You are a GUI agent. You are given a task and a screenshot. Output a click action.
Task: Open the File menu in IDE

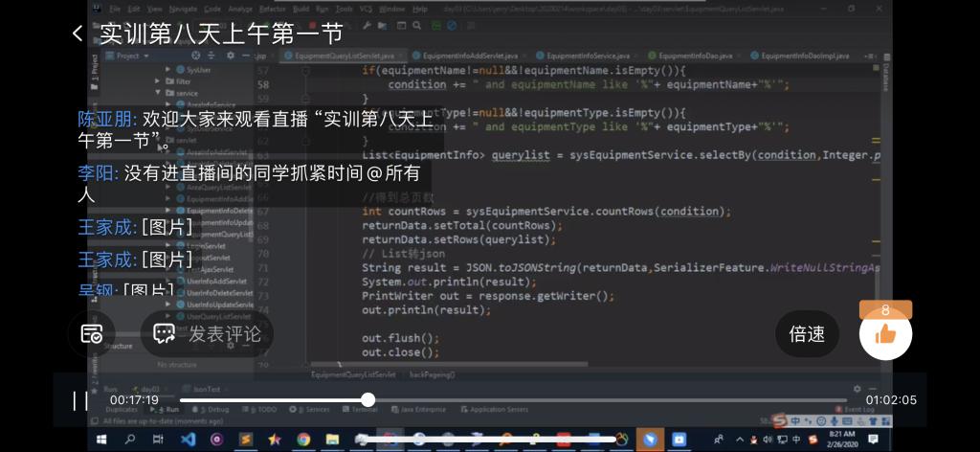[x=115, y=10]
